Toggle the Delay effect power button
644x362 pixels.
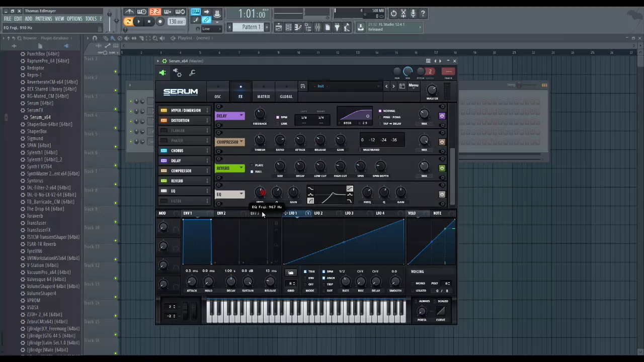click(x=442, y=116)
